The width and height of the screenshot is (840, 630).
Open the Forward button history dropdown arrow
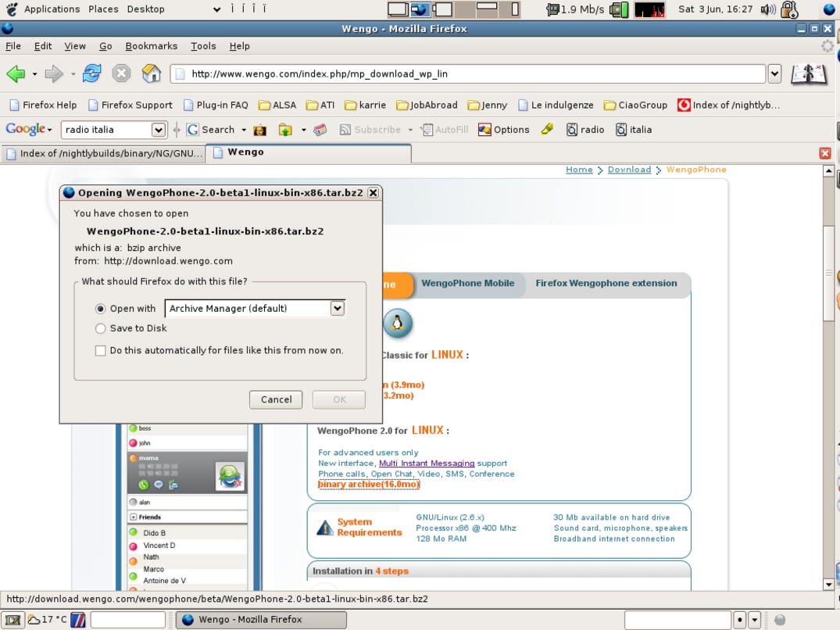[x=73, y=74]
